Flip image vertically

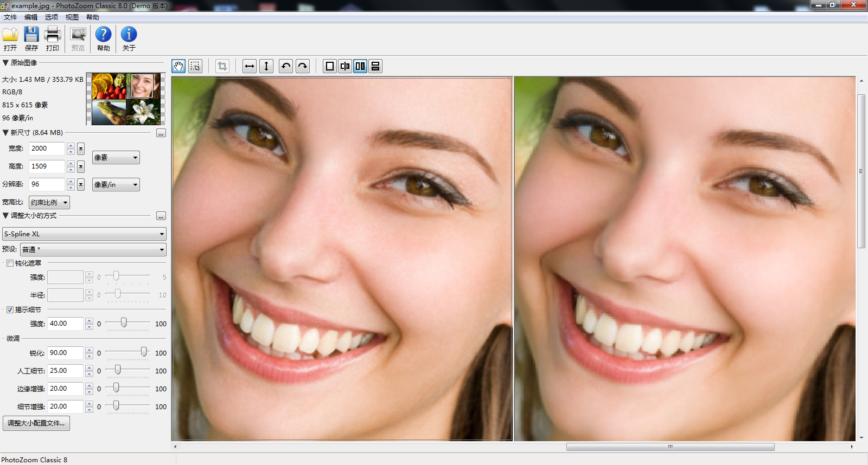point(266,66)
